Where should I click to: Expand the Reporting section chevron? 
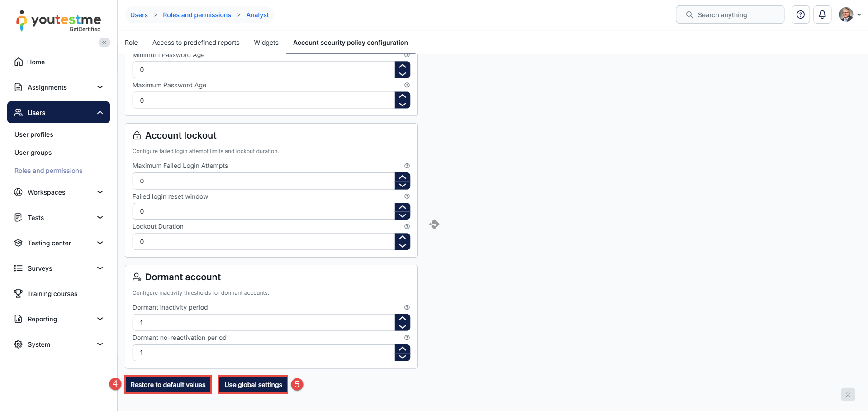pyautogui.click(x=100, y=319)
